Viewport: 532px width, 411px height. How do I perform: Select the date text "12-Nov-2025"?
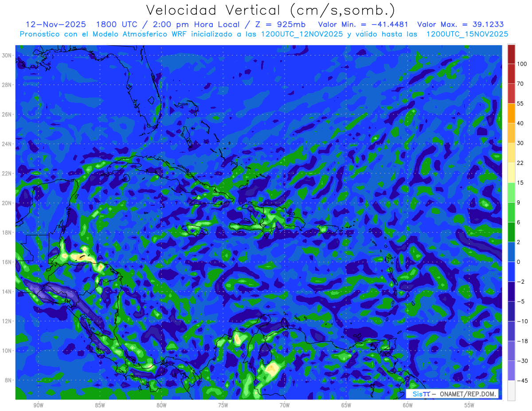(x=57, y=24)
